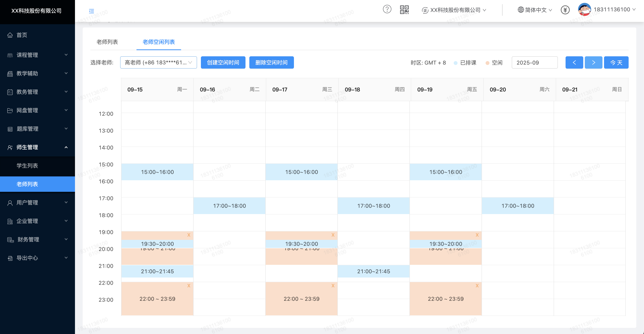Click the yen currency icon
Screen dimensions: 644x334
point(565,10)
